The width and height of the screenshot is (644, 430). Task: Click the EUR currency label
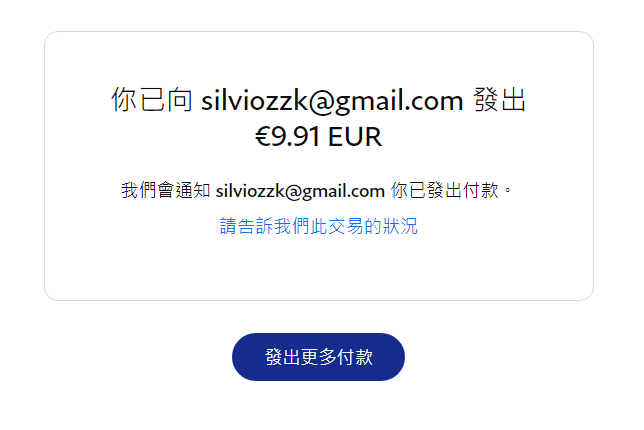pos(355,136)
